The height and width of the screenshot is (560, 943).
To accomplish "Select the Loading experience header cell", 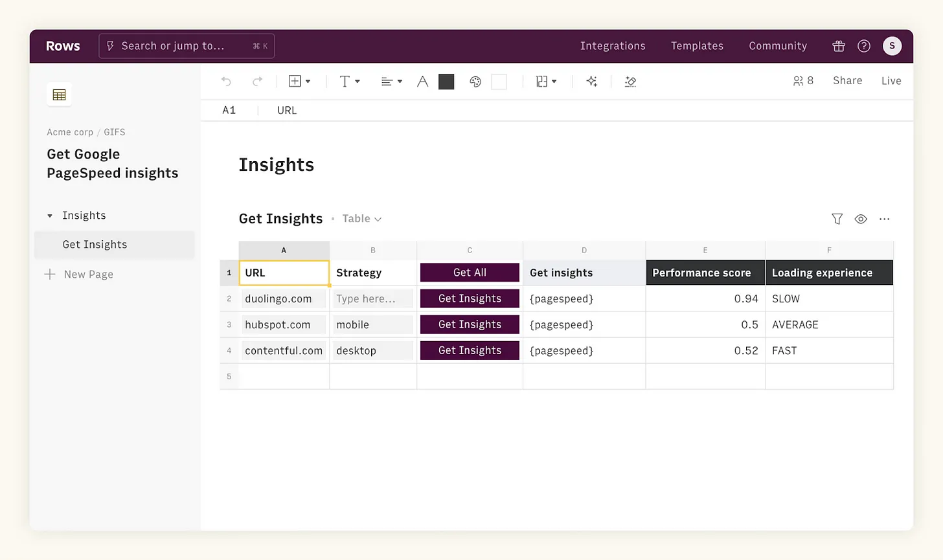I will 829,273.
